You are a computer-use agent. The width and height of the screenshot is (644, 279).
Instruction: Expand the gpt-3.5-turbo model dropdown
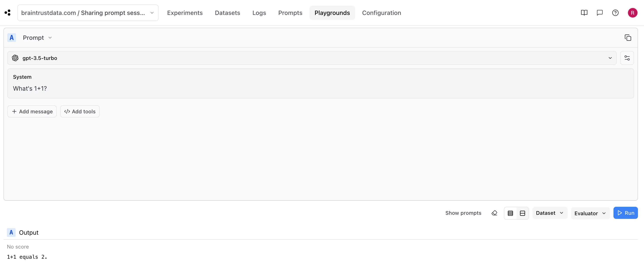click(312, 58)
